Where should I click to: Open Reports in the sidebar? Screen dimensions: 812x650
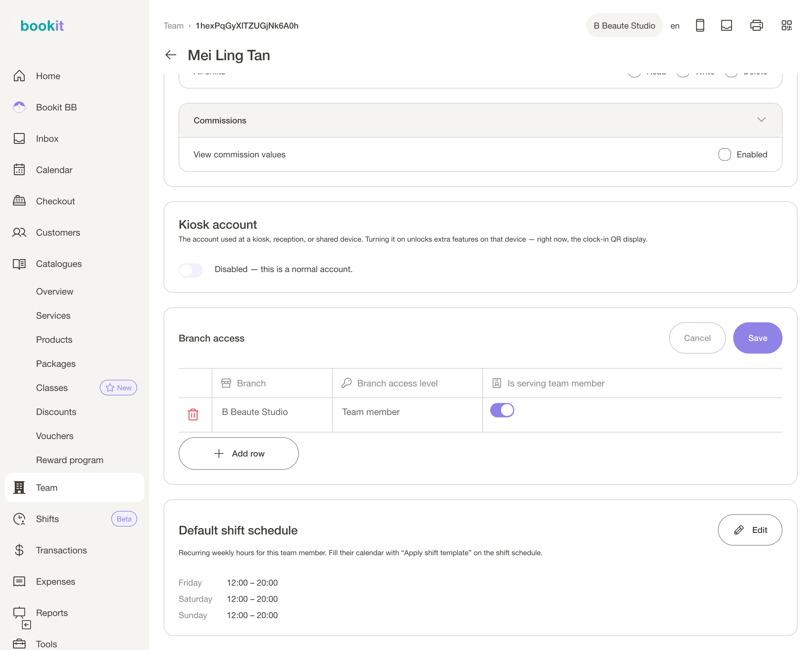(75, 613)
